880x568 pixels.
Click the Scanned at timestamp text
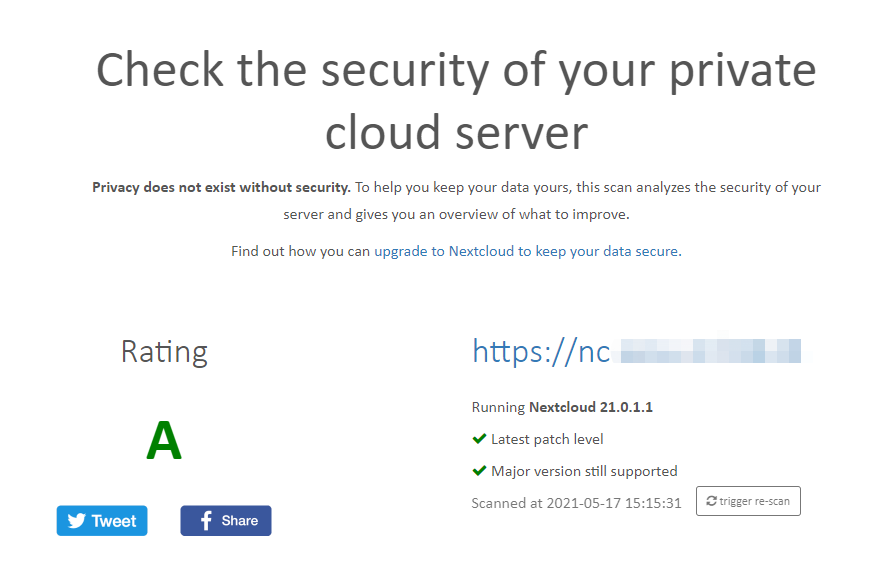(x=576, y=503)
